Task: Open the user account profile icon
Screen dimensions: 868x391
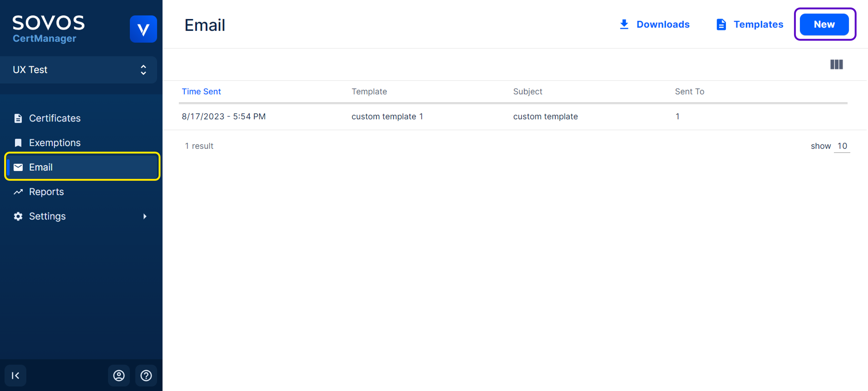Action: pos(119,375)
